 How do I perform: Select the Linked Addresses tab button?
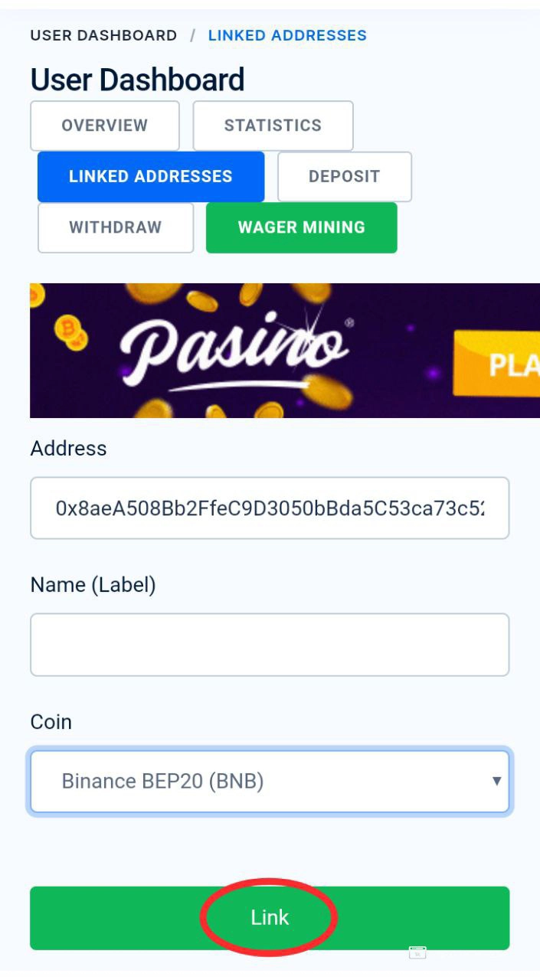pos(151,177)
